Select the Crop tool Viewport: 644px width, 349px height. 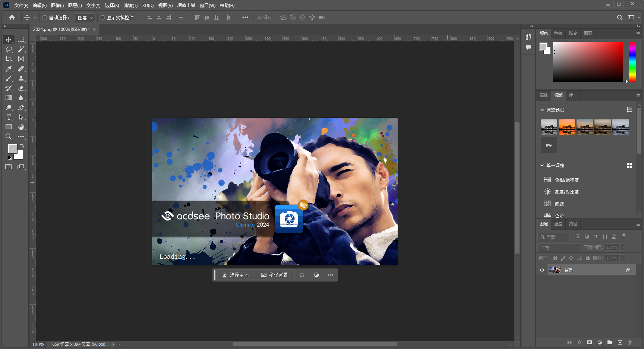[9, 59]
